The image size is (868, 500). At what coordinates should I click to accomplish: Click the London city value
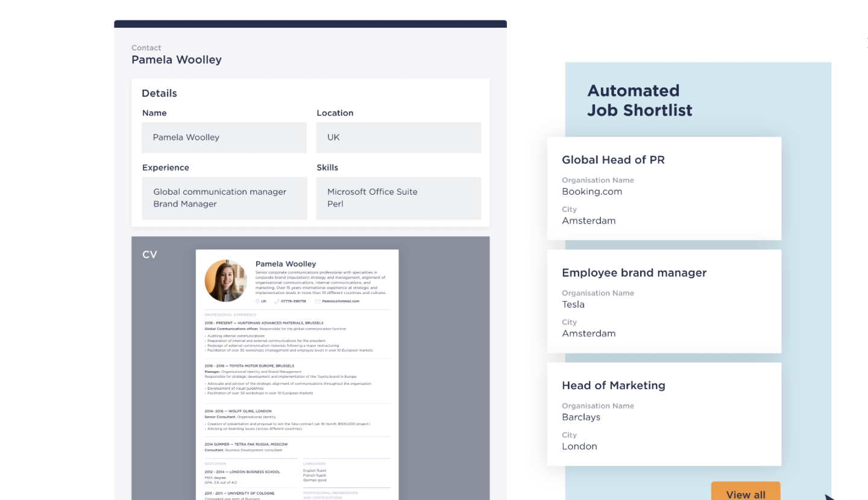[579, 446]
